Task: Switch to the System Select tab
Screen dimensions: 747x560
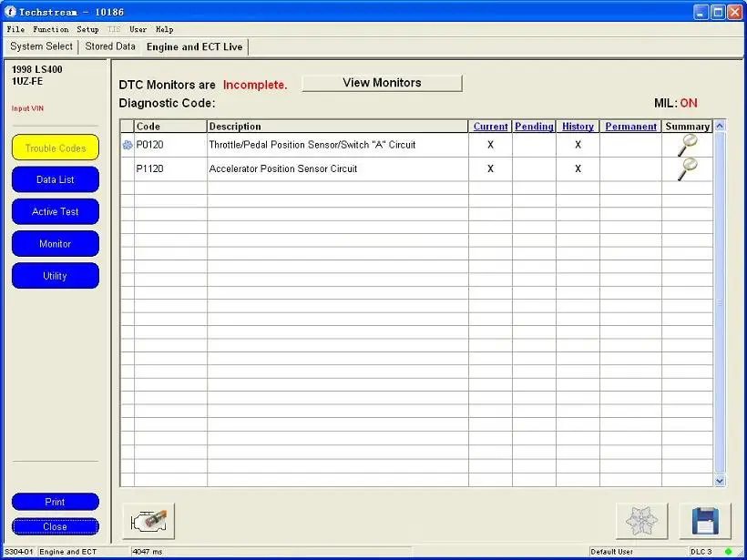Action: pyautogui.click(x=41, y=46)
